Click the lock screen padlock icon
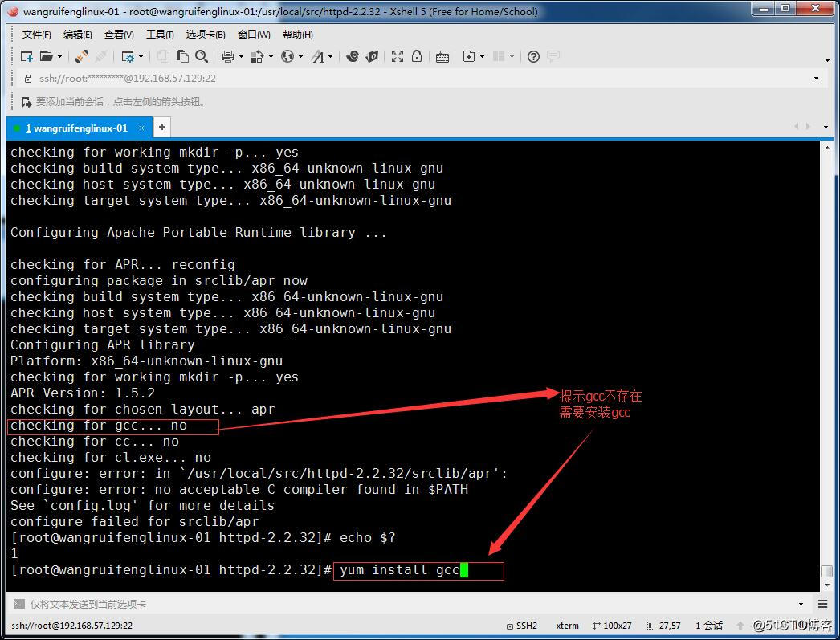This screenshot has height=640, width=840. (x=417, y=56)
